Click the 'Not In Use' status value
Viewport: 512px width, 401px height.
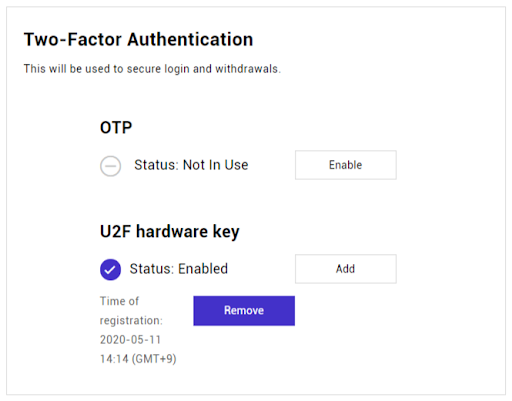coord(216,165)
